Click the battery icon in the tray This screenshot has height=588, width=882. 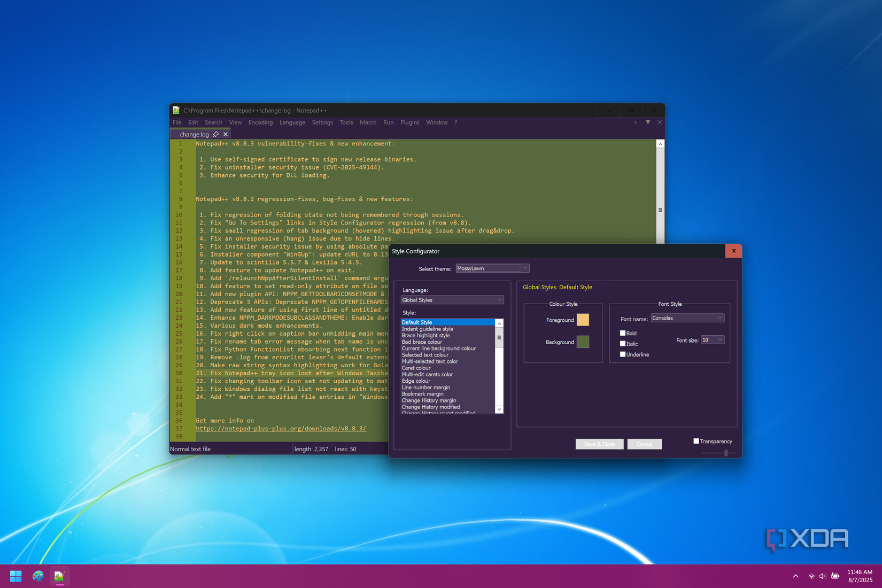pos(835,576)
